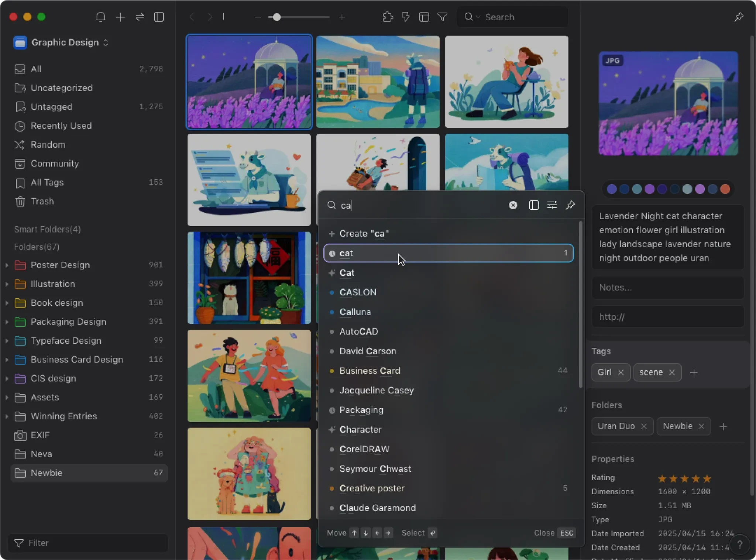Open the girl drinking tea thumbnail
Image resolution: width=756 pixels, height=560 pixels.
(x=506, y=82)
